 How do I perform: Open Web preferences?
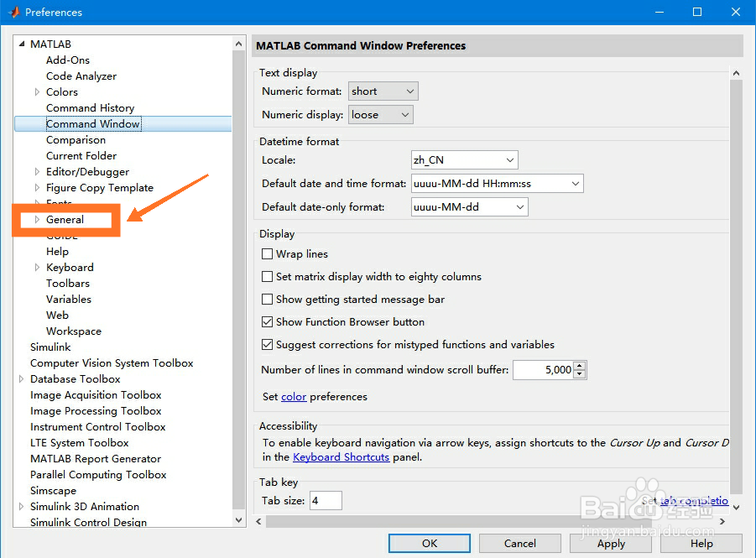pos(57,315)
